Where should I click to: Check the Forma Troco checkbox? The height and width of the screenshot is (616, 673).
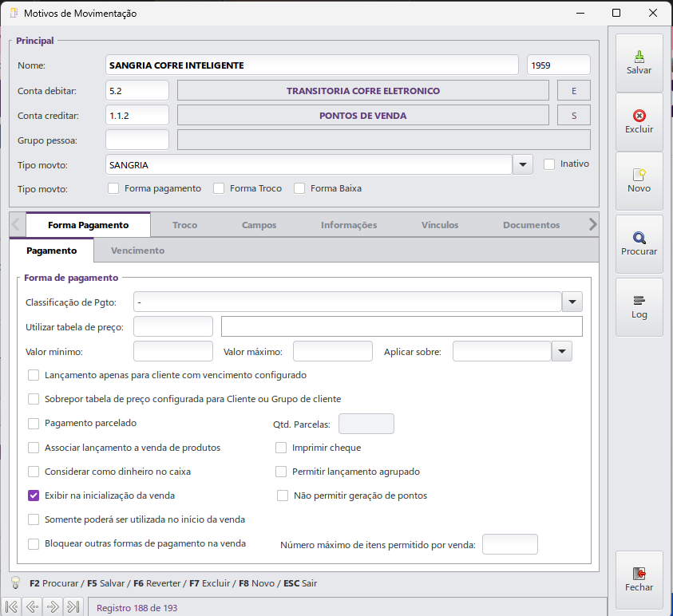[219, 188]
